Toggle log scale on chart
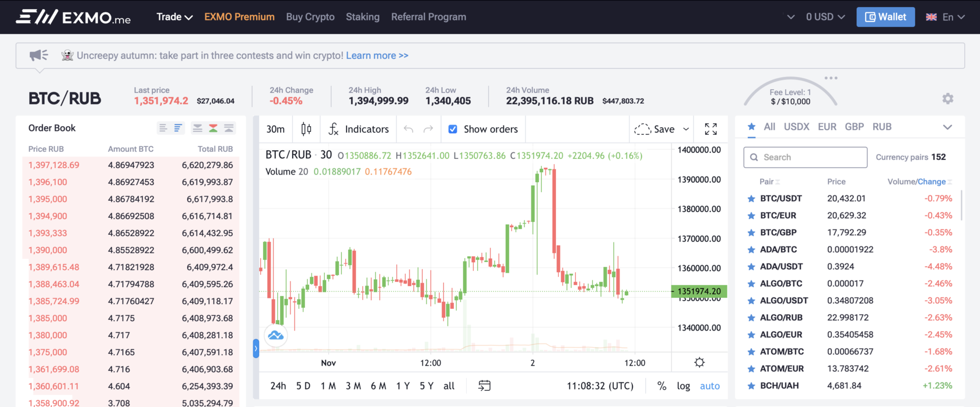Viewport: 980px width, 407px height. click(x=683, y=386)
